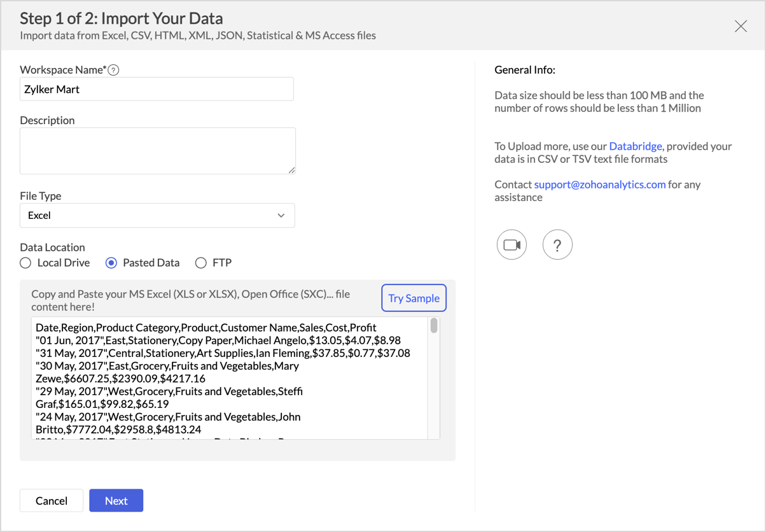Click the "30 May, 2017" East Grocery line
The height and width of the screenshot is (532, 766).
pyautogui.click(x=167, y=366)
